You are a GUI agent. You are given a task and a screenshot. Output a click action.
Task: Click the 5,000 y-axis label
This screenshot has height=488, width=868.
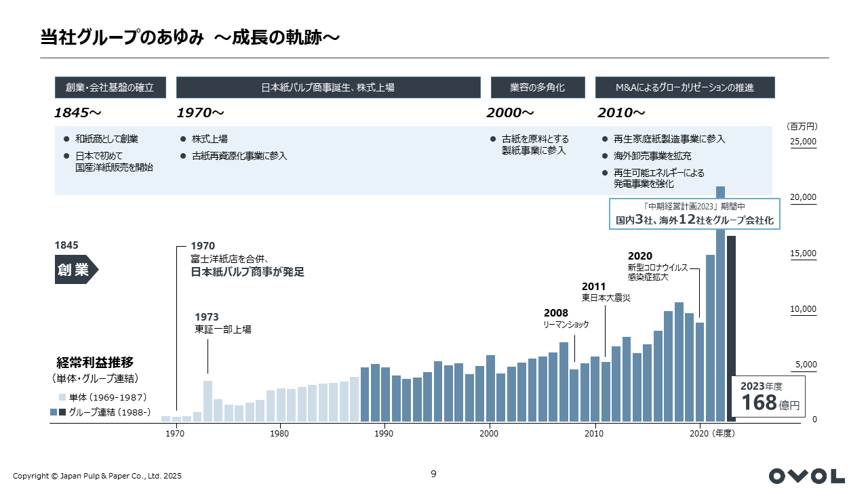tap(806, 365)
